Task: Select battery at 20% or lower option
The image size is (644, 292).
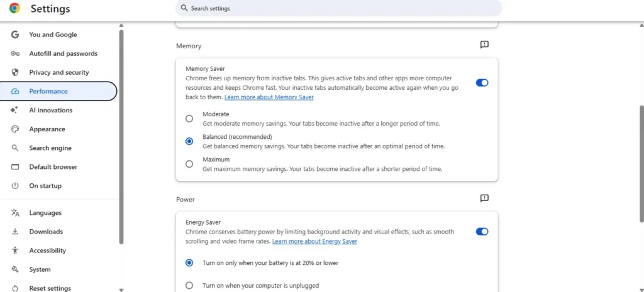Action: pos(189,262)
